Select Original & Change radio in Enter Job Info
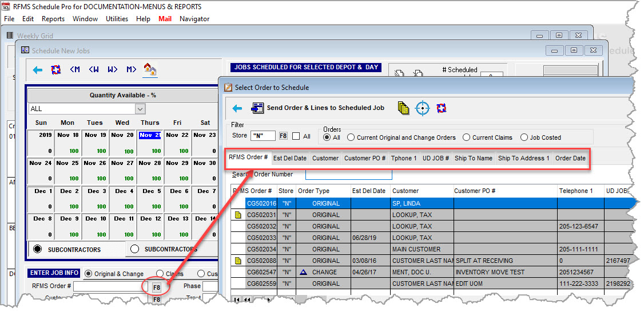The height and width of the screenshot is (311, 644). click(88, 274)
